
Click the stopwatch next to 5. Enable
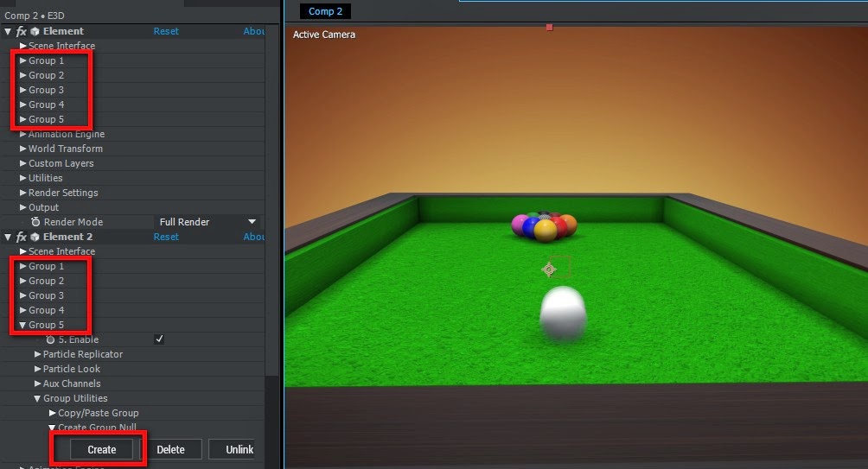(50, 339)
